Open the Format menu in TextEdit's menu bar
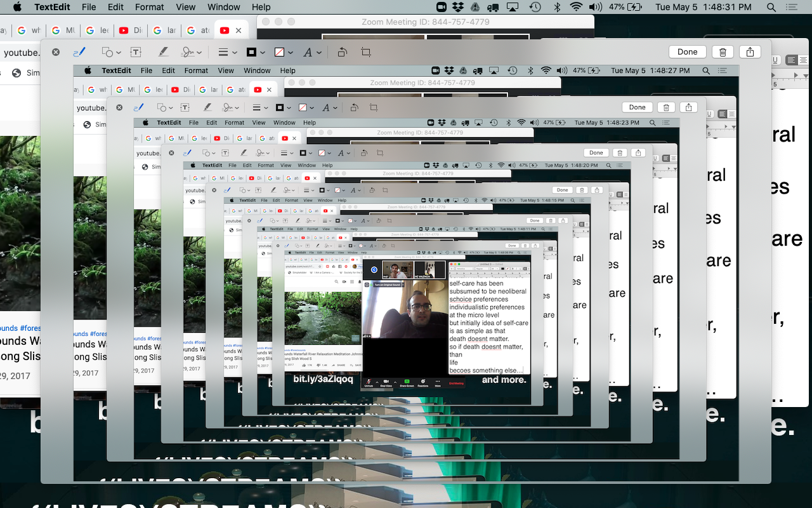Image resolution: width=812 pixels, height=508 pixels. (149, 7)
